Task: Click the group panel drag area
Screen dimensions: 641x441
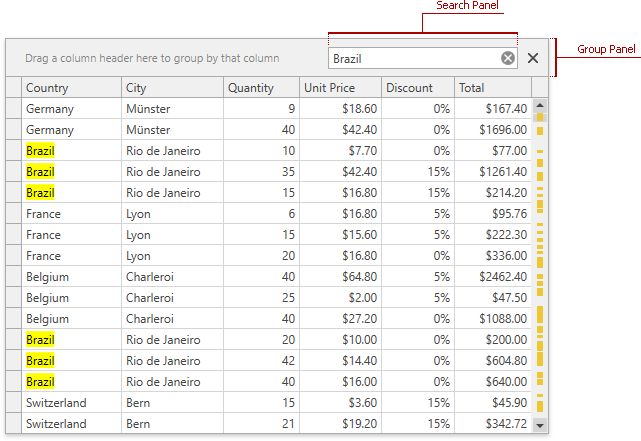Action: (152, 59)
